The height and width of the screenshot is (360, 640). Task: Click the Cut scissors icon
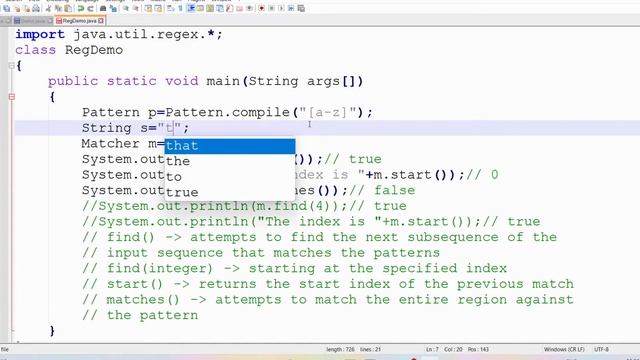48,9
